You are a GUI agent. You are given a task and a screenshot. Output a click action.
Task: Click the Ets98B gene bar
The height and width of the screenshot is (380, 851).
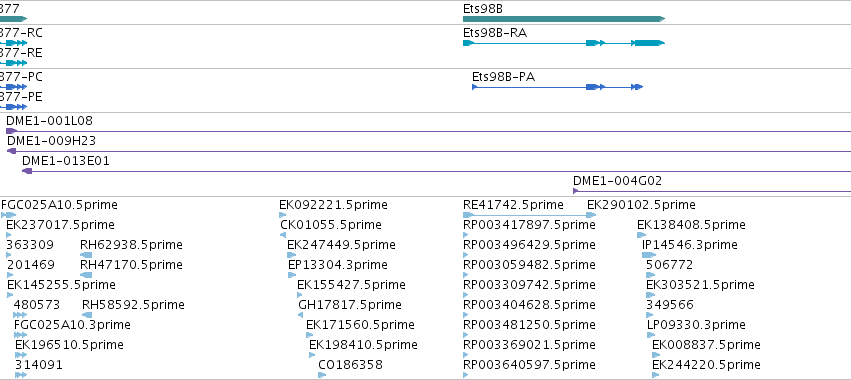tap(564, 19)
